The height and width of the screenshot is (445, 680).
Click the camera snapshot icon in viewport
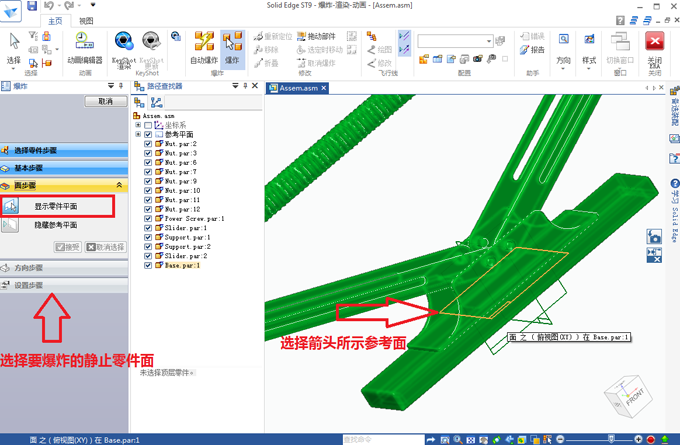(654, 237)
